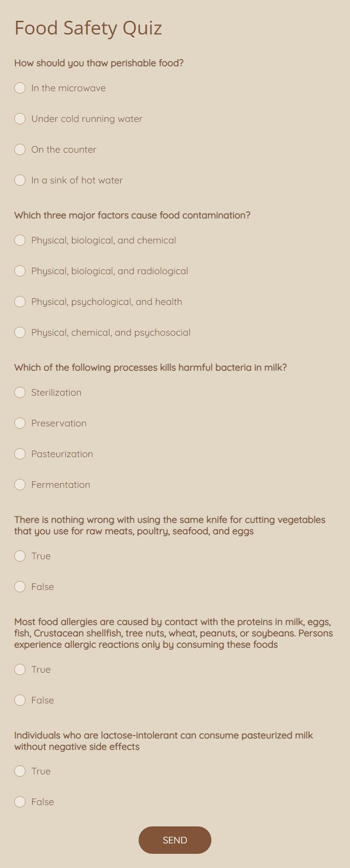Viewport: 350px width, 868px height.
Task: Answer True for the food allergies statement
Action: (20, 669)
